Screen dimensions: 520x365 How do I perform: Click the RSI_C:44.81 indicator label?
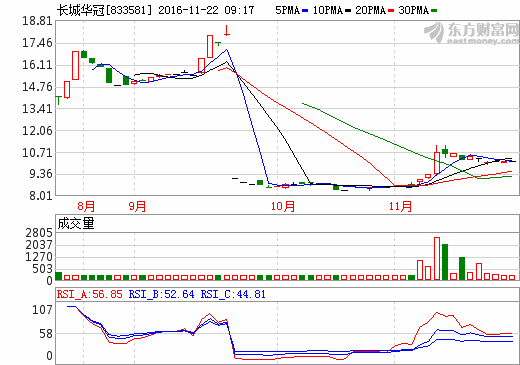pos(233,294)
